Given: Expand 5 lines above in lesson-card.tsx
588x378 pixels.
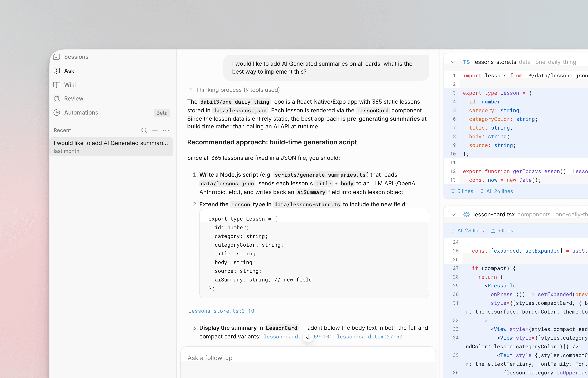Looking at the screenshot, I should coord(502,230).
